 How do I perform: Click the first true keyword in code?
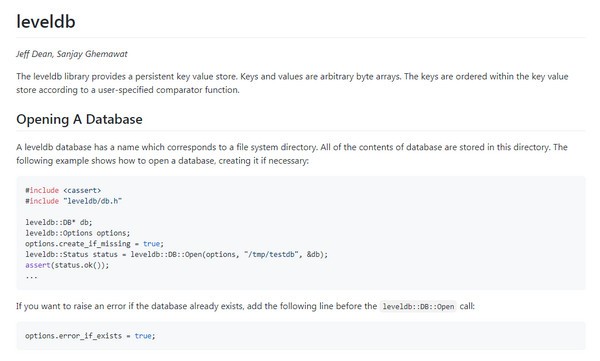[152, 243]
